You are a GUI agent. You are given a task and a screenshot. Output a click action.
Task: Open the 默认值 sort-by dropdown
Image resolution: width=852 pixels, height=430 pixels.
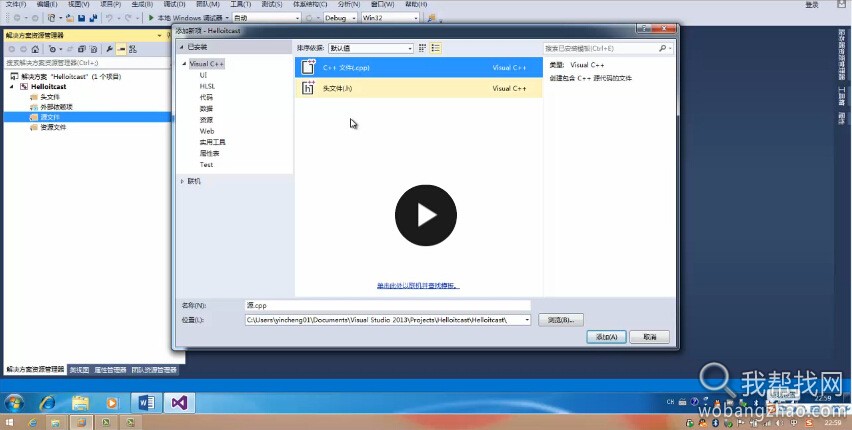coord(371,48)
